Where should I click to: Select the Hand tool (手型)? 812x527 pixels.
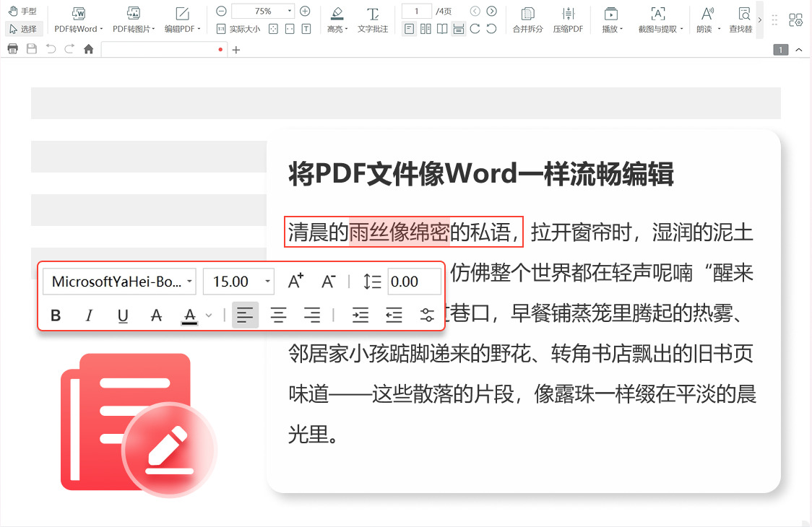tap(23, 11)
